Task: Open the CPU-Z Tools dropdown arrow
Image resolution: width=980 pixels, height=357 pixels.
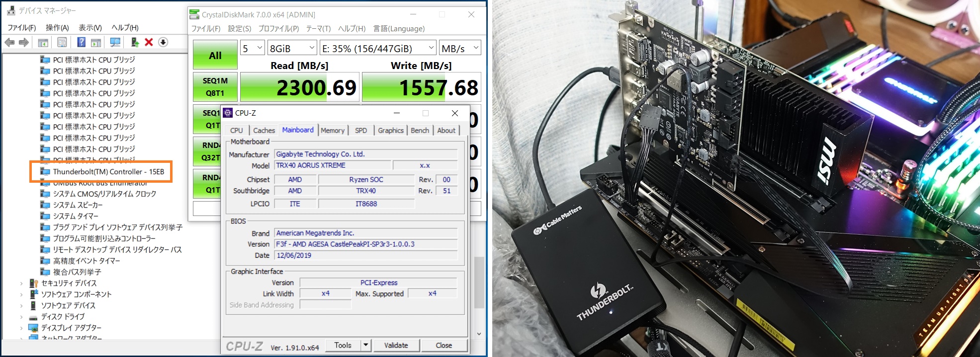Action: click(x=366, y=345)
